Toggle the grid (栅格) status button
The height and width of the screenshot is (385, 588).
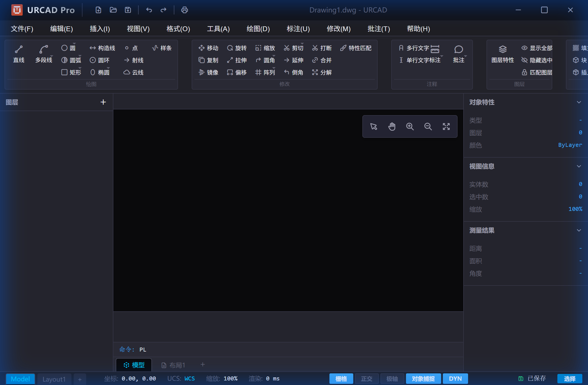coord(341,379)
